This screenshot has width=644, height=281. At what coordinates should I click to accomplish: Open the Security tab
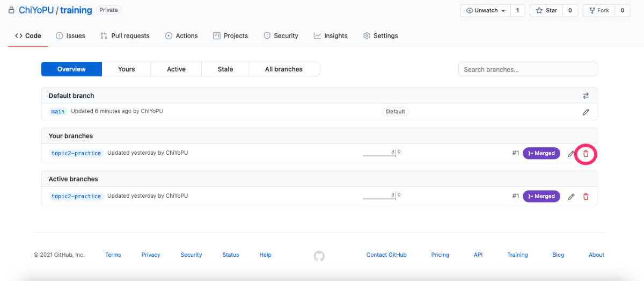(x=281, y=36)
